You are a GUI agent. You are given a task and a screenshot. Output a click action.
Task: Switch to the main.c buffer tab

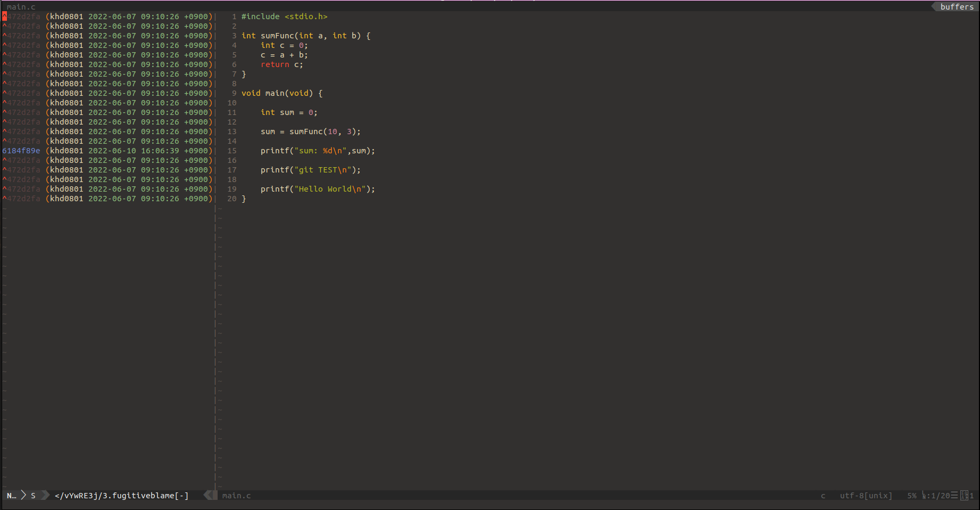tap(236, 495)
